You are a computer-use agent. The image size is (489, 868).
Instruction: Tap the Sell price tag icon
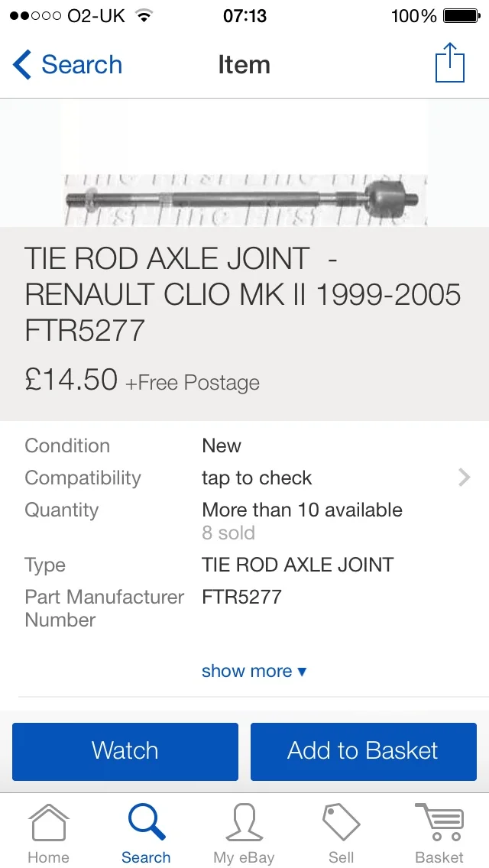coord(341,823)
